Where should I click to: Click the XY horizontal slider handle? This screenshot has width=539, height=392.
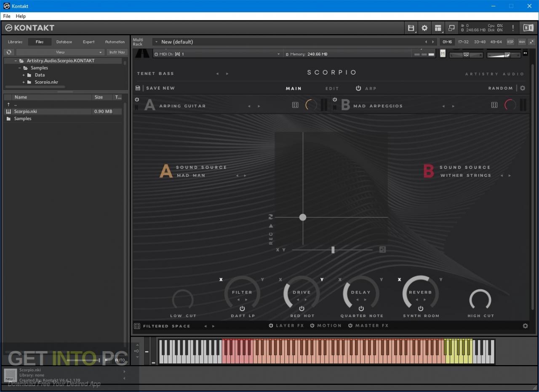(333, 250)
